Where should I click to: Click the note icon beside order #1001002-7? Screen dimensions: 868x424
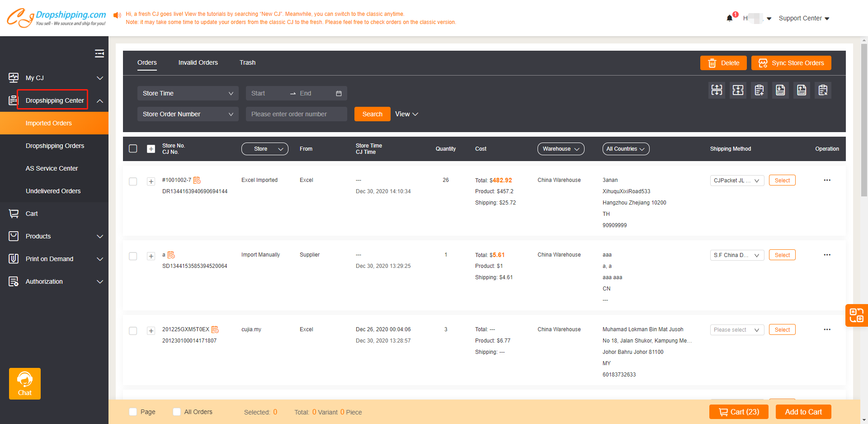coord(197,180)
